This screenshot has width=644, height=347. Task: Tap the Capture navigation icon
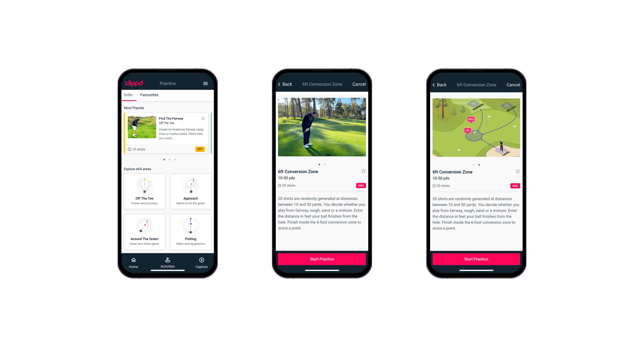tap(201, 260)
